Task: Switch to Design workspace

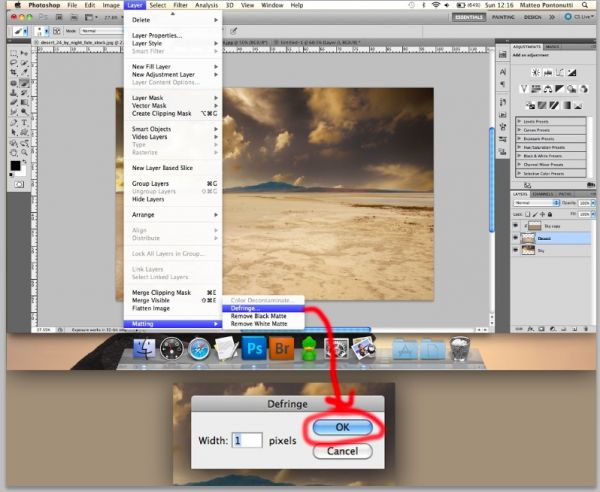Action: [533, 17]
